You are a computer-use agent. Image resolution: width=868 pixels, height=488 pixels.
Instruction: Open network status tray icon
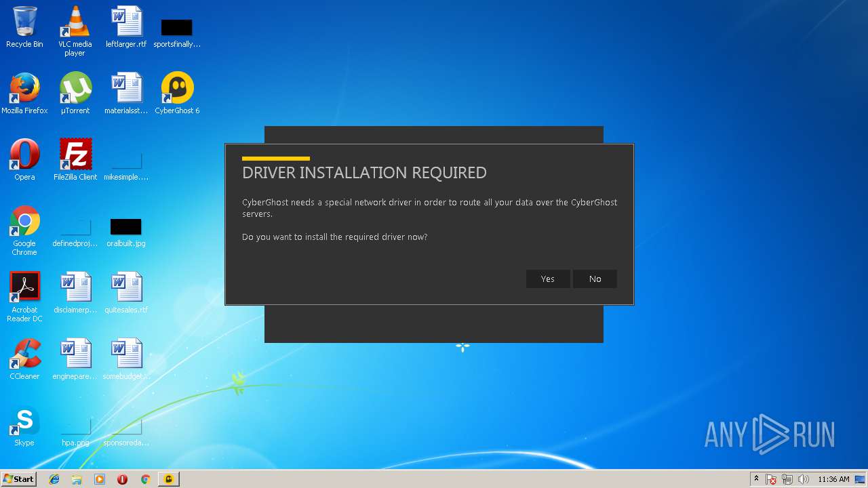point(787,479)
